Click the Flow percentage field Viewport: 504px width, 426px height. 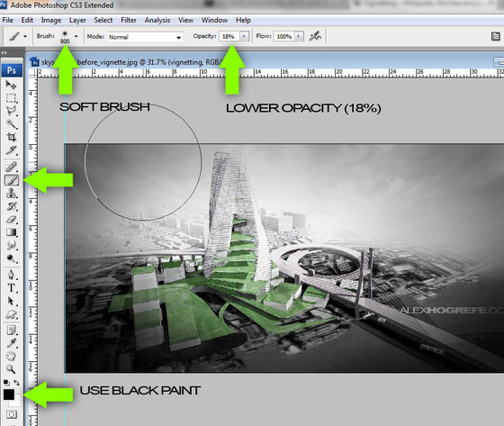[284, 36]
